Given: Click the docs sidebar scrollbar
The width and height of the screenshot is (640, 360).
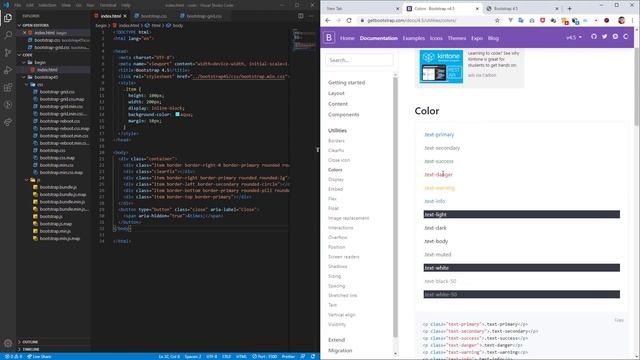Looking at the screenshot, I should pos(395,206).
